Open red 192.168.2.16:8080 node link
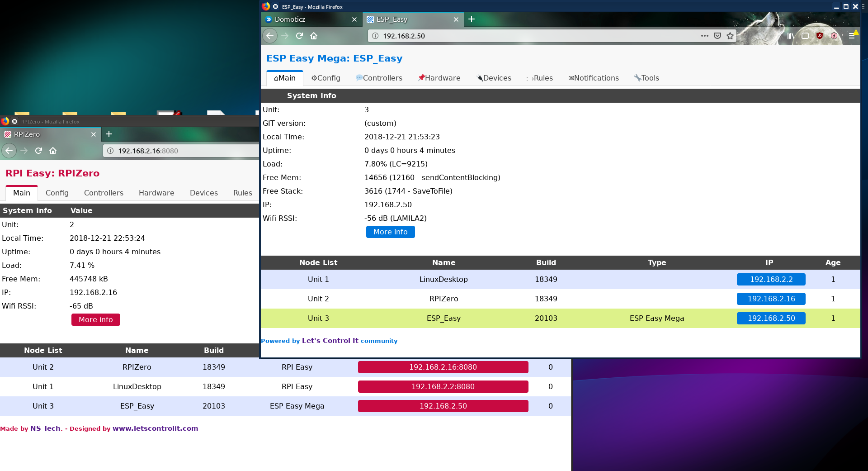The height and width of the screenshot is (471, 868). (x=443, y=367)
